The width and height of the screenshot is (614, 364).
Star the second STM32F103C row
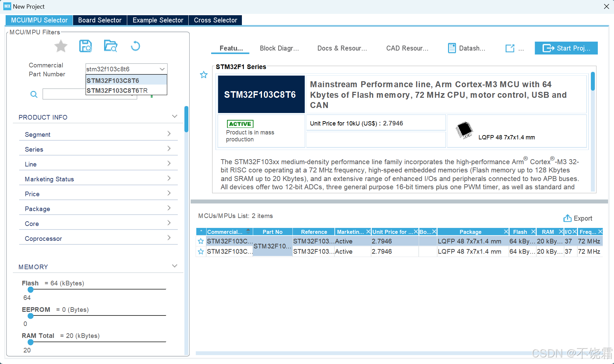tap(201, 251)
